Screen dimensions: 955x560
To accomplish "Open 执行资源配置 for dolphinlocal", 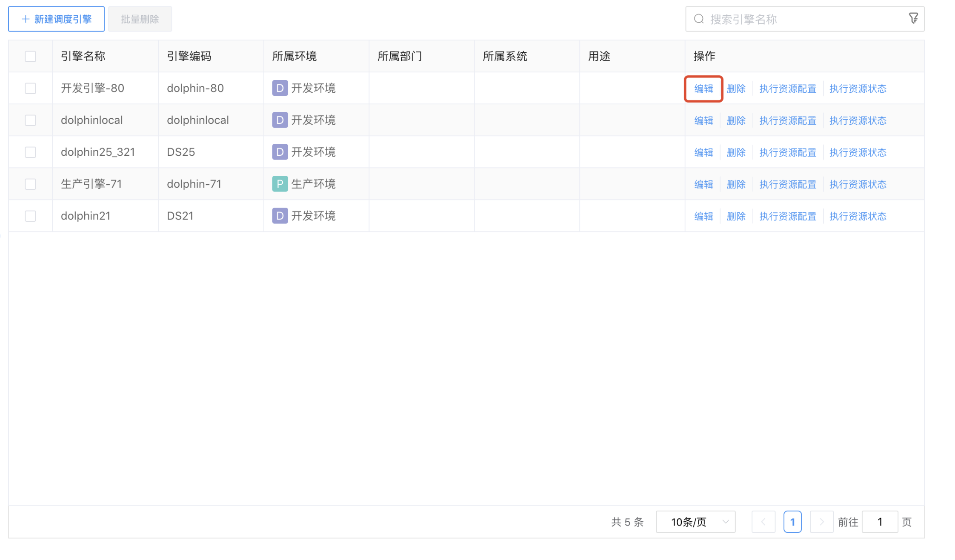I will click(x=788, y=120).
